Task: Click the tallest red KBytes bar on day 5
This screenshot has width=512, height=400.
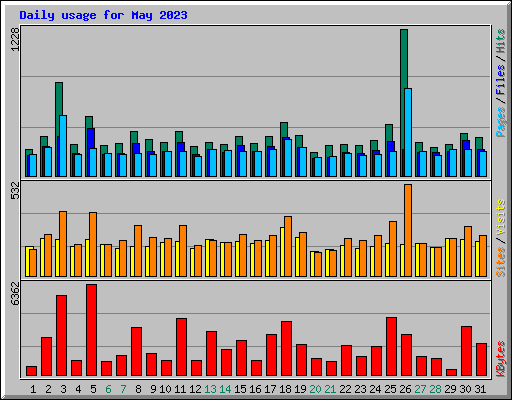Action: point(91,330)
